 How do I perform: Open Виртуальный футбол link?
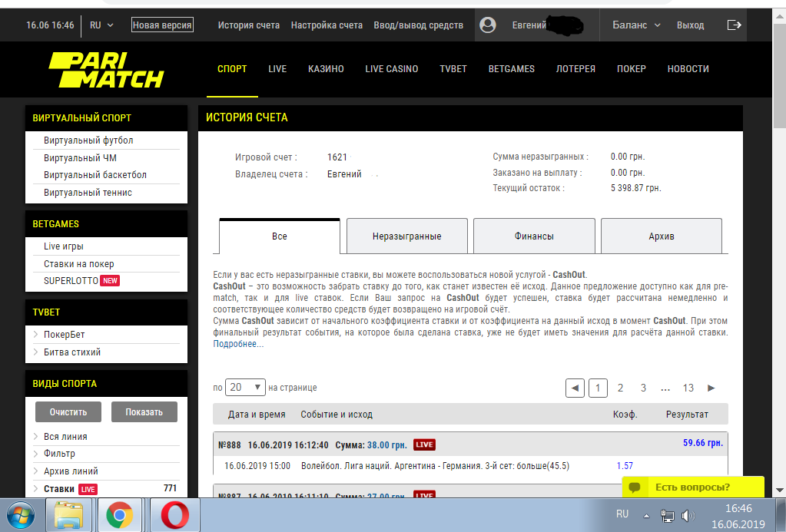[88, 140]
